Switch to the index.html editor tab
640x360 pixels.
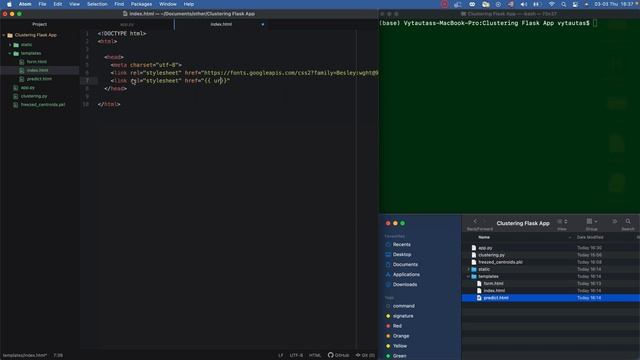221,24
